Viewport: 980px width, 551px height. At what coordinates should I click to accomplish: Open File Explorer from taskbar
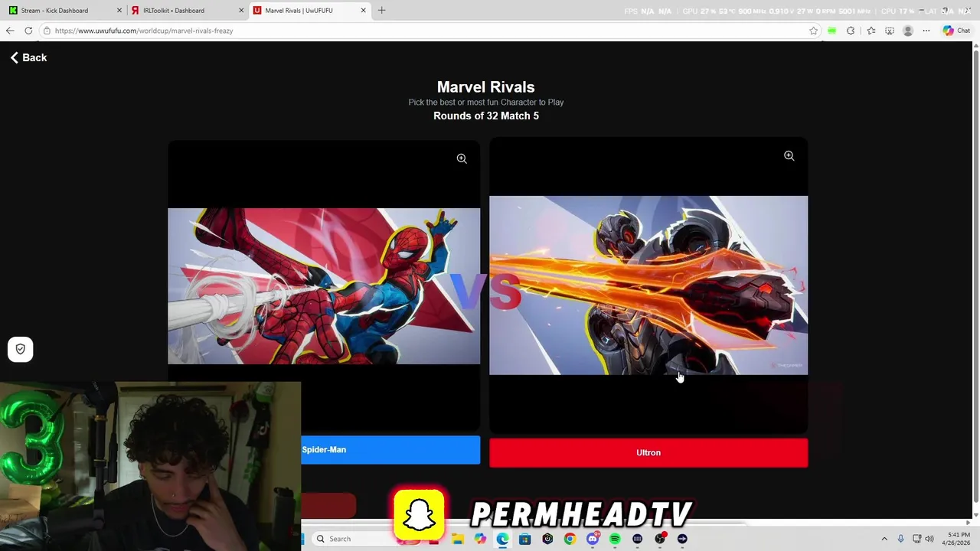click(458, 539)
